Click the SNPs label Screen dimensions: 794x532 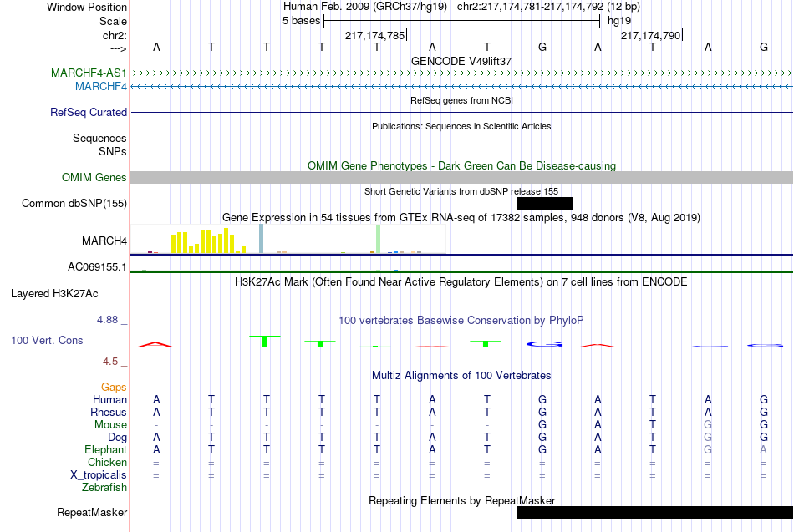coord(113,151)
